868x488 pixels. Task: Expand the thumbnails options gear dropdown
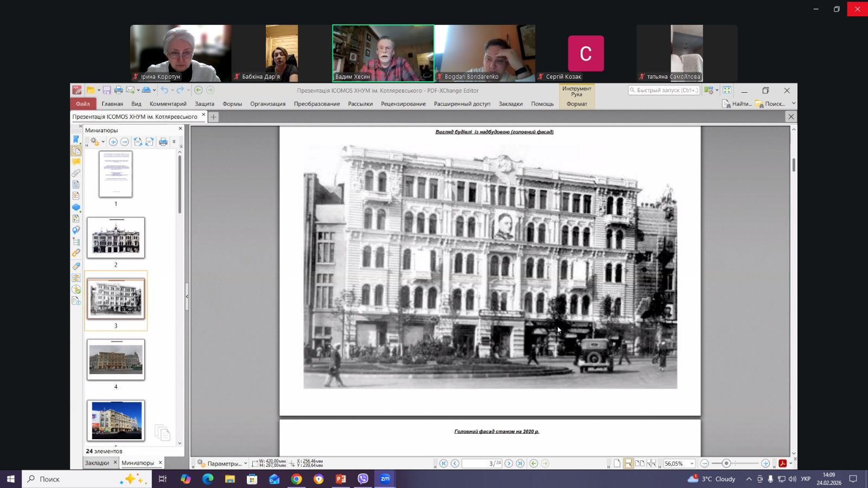pos(97,142)
